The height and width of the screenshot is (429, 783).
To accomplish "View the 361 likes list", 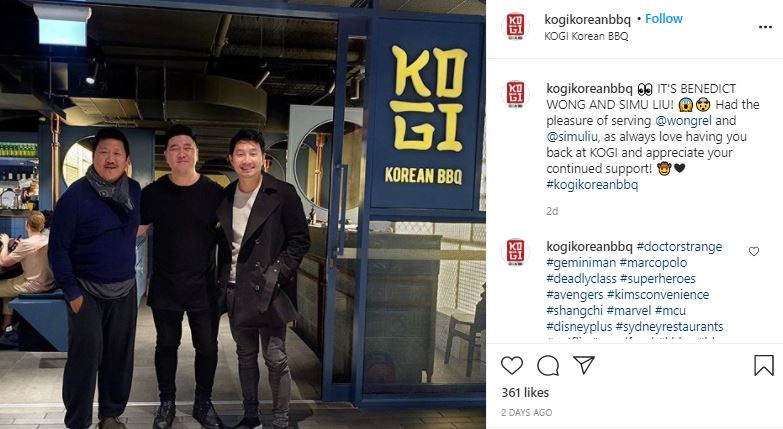I will pos(525,393).
